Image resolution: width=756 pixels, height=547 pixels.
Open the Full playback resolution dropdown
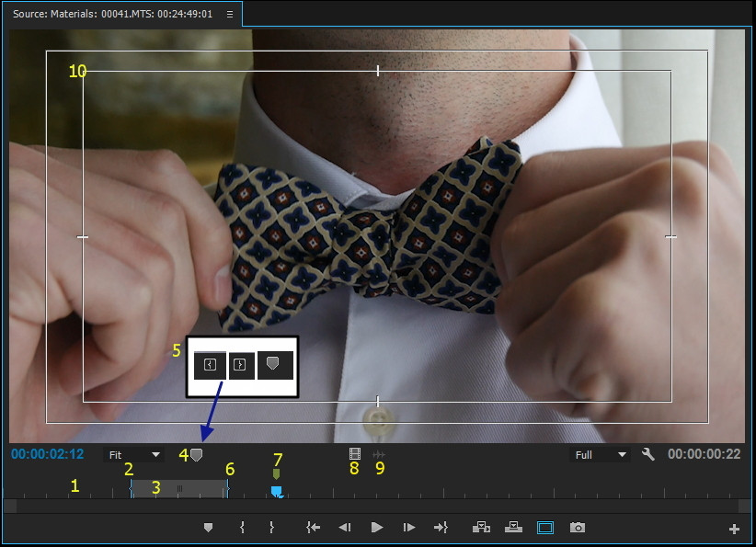600,455
